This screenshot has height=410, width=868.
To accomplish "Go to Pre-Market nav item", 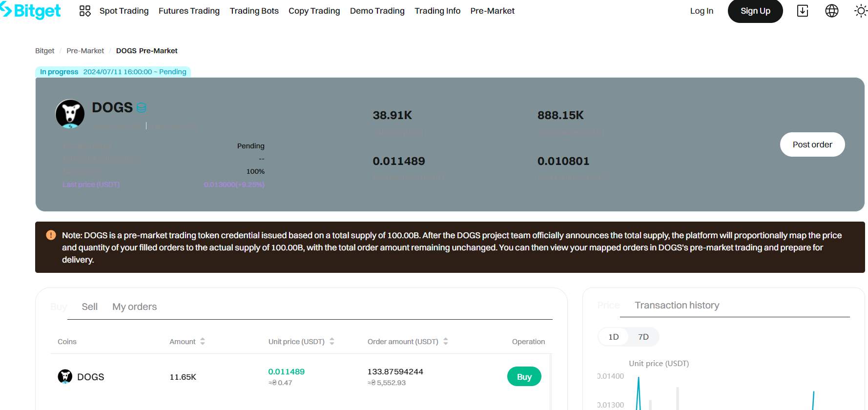I will point(493,11).
